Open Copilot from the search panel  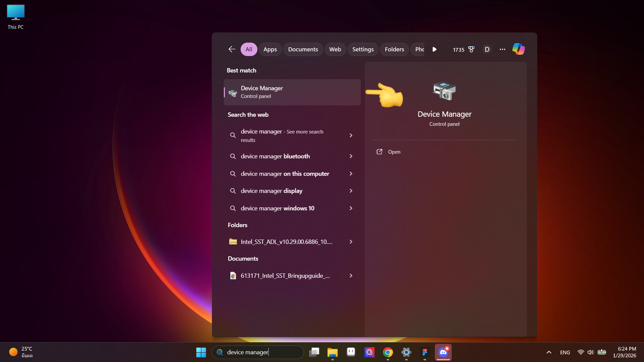(518, 49)
